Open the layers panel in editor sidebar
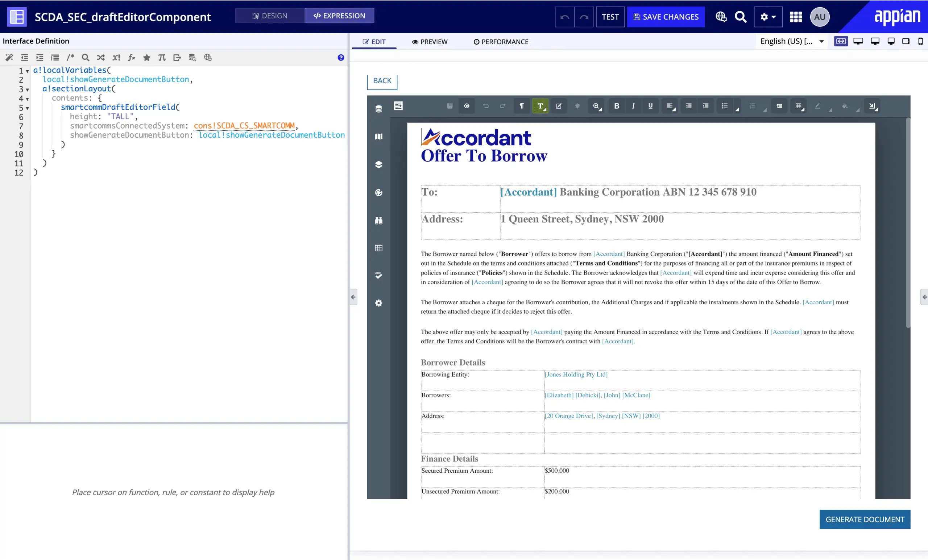 click(378, 164)
